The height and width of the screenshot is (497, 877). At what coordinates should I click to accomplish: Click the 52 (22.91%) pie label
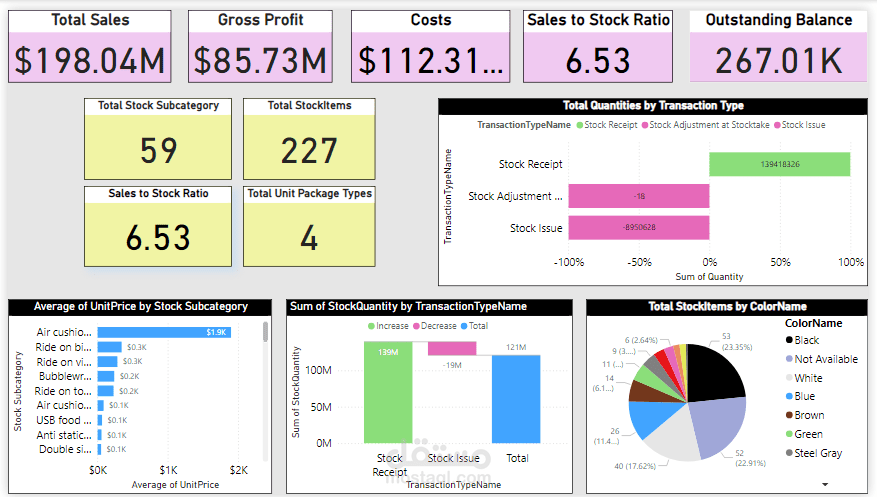click(x=751, y=458)
